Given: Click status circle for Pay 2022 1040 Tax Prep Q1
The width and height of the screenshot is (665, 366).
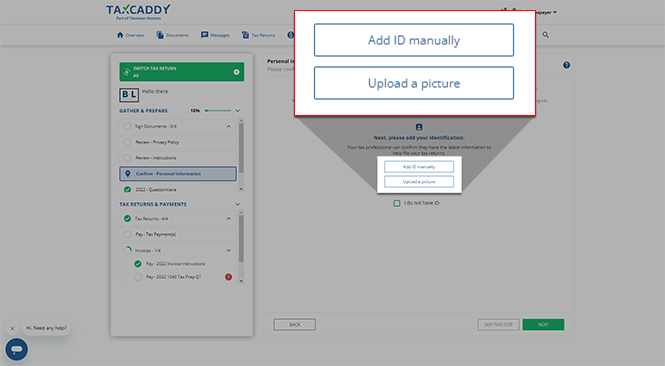Looking at the screenshot, I should pyautogui.click(x=138, y=277).
